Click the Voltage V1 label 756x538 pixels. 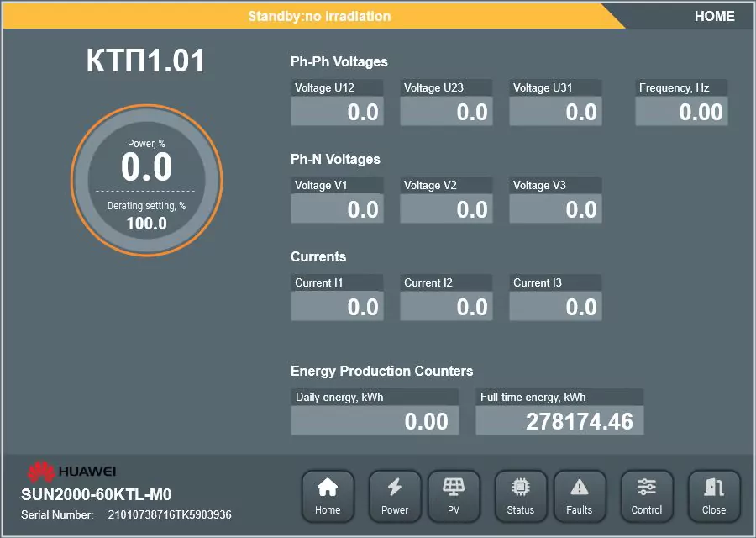click(321, 185)
